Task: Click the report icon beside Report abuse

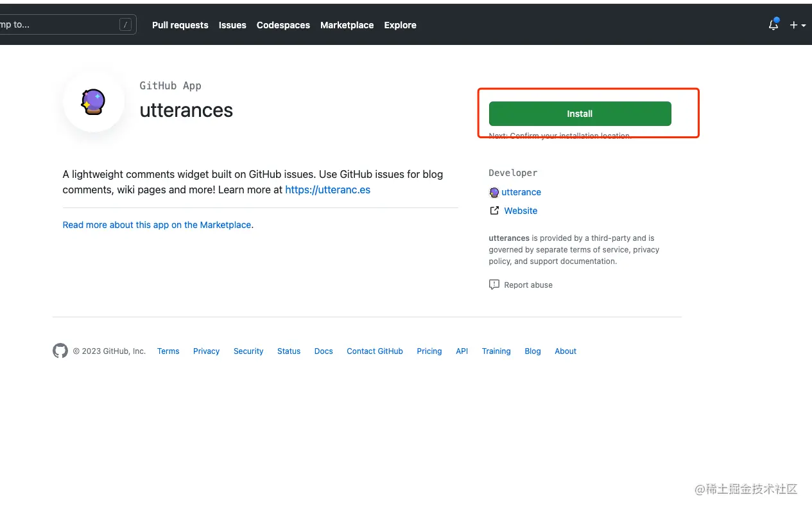Action: (494, 285)
